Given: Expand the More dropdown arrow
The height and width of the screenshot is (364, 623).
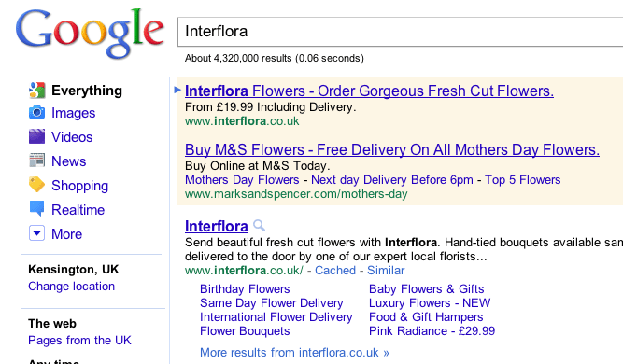Looking at the screenshot, I should pos(37,233).
